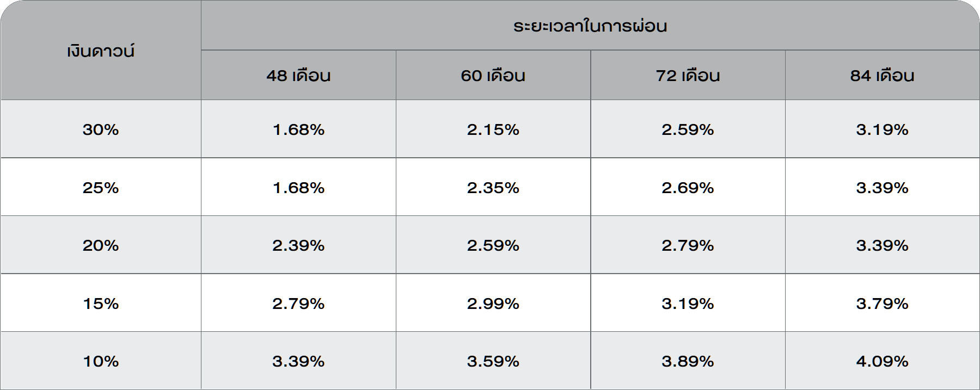
Task: Click the เงินดาวน์ header cell
Action: coord(101,51)
